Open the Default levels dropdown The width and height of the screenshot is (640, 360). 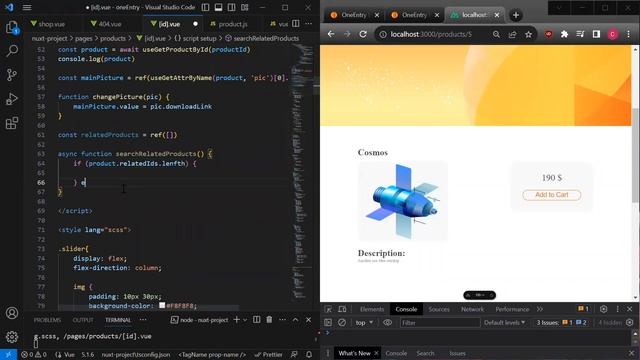pyautogui.click(x=504, y=322)
